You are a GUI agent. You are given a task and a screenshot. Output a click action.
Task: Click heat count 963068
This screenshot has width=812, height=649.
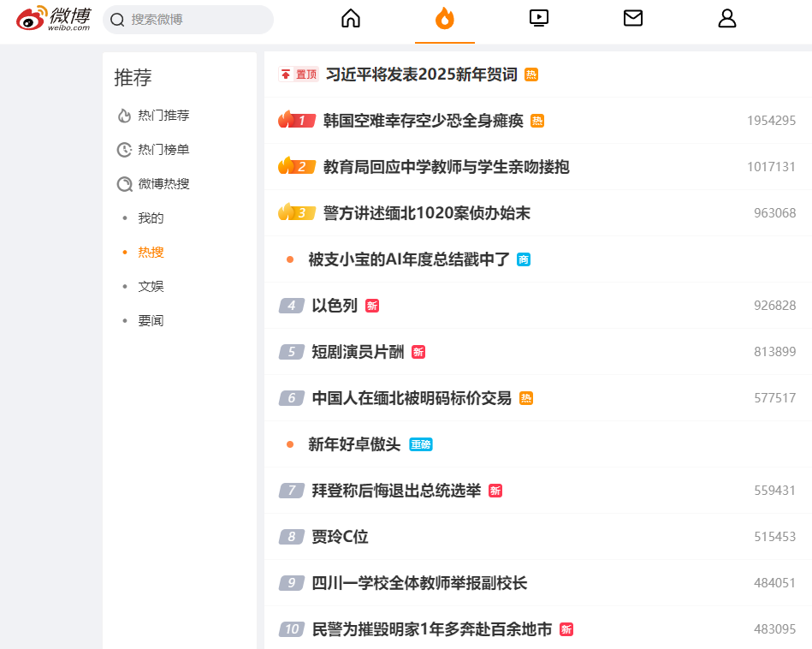[x=774, y=213]
